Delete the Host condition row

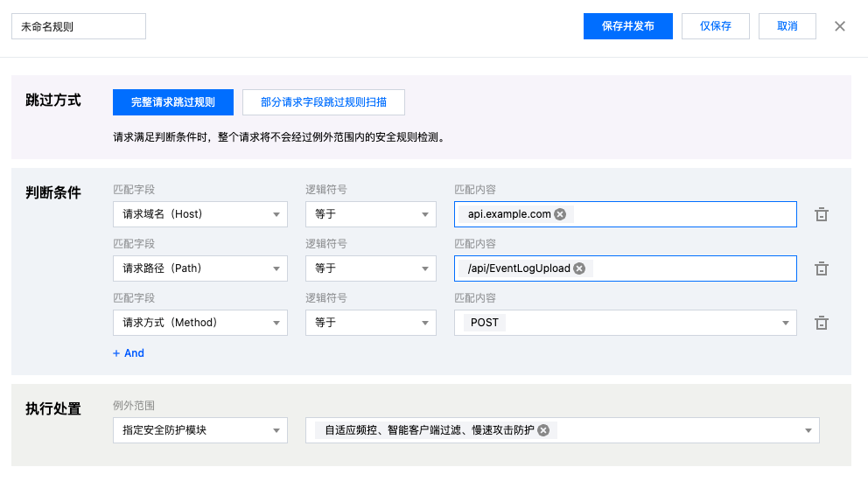[821, 214]
